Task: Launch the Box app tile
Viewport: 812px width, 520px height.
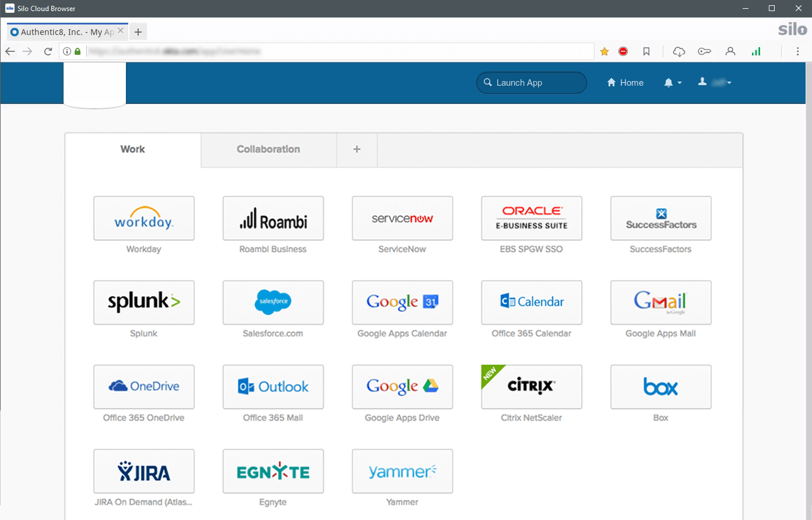Action: pyautogui.click(x=661, y=387)
